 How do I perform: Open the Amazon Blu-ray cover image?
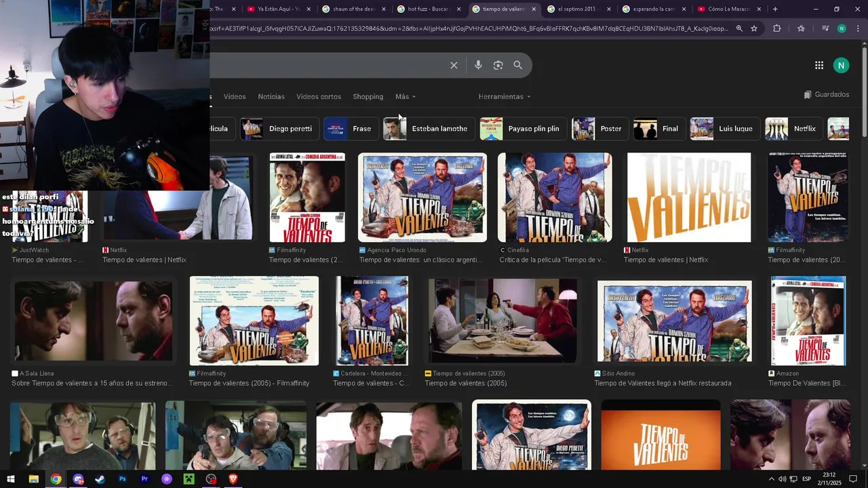pyautogui.click(x=808, y=321)
